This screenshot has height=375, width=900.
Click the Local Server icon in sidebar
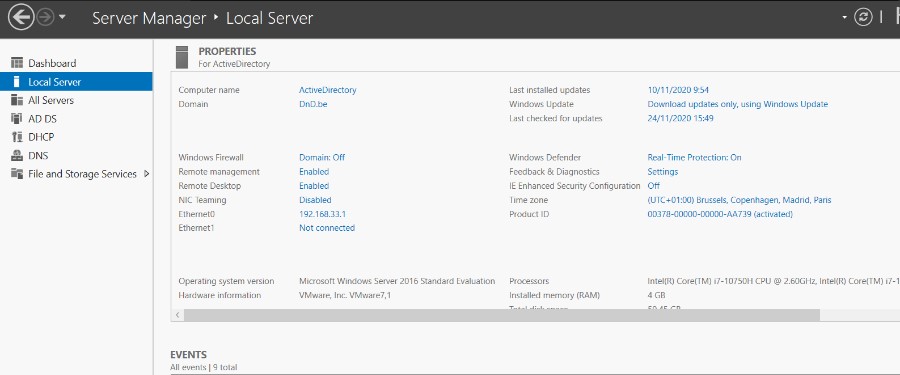click(x=17, y=82)
